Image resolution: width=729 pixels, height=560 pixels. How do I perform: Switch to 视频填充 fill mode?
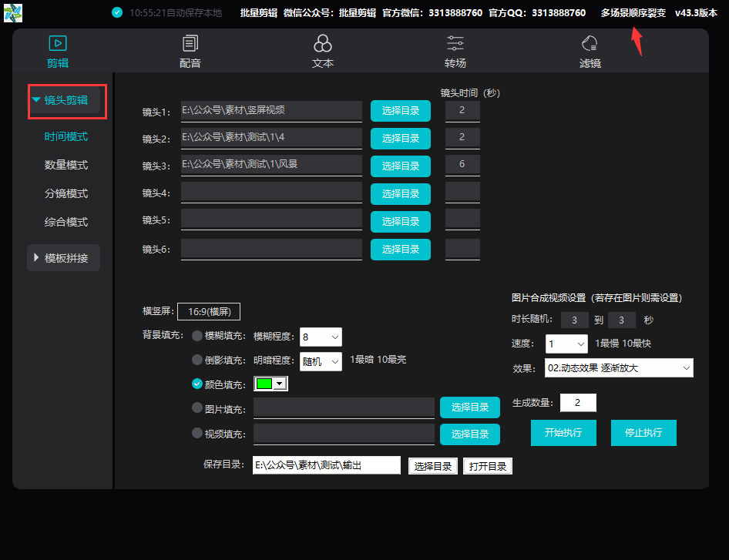(198, 432)
